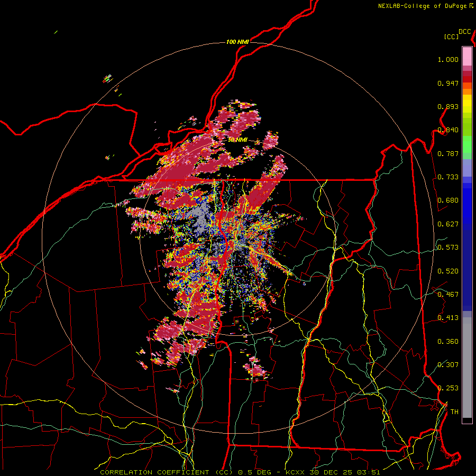This screenshot has width=476, height=476.
Task: Click the gray lower segment of the color bar
Action: (467, 368)
